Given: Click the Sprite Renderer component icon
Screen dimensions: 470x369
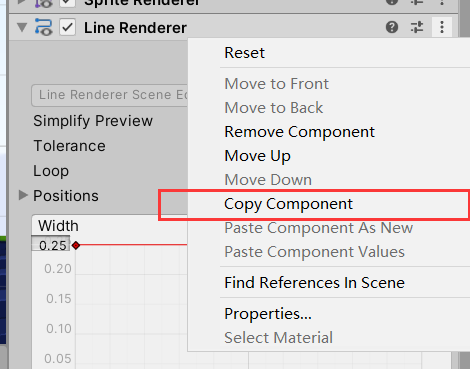Looking at the screenshot, I should click(43, 3).
